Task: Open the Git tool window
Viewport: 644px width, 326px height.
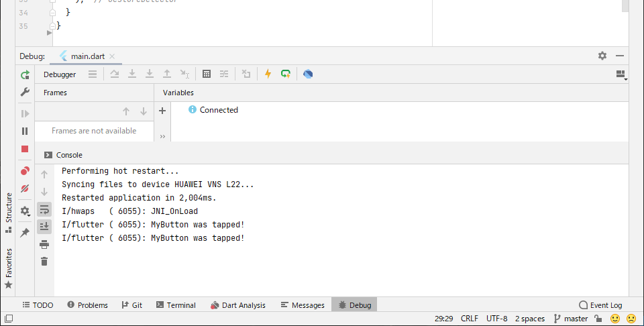Action: [132, 305]
